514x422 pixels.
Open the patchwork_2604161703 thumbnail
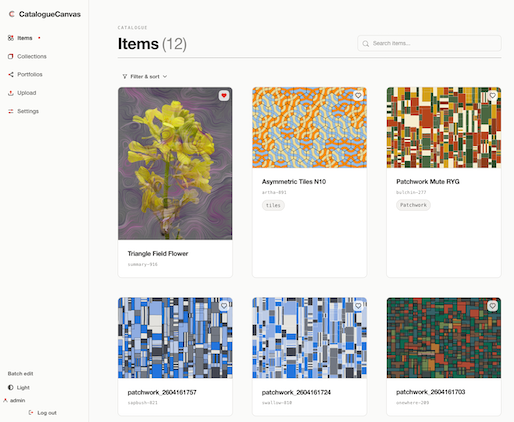444,338
